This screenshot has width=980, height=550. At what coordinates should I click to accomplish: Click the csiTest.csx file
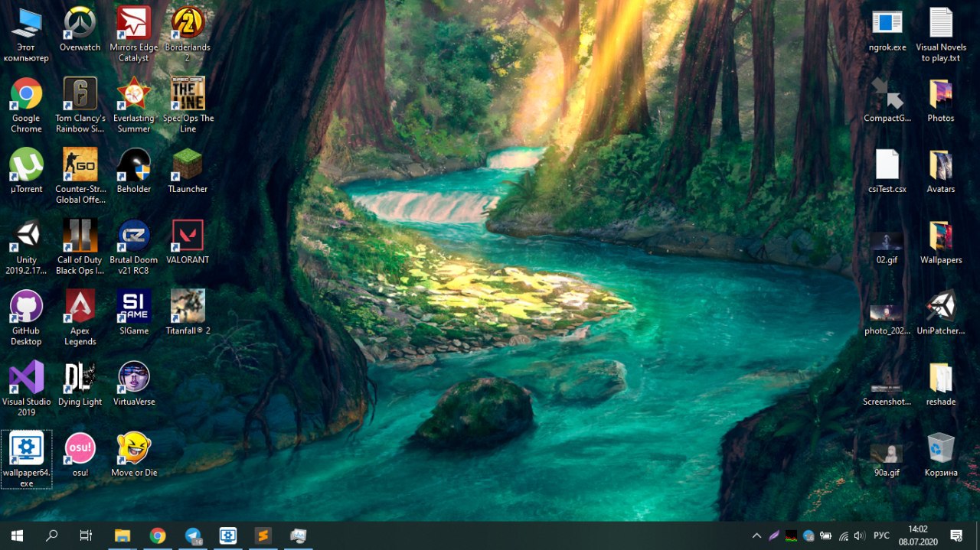point(887,170)
